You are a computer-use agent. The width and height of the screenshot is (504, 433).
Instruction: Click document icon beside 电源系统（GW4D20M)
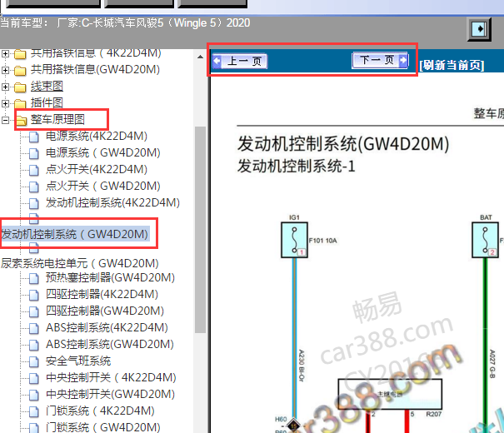point(34,154)
